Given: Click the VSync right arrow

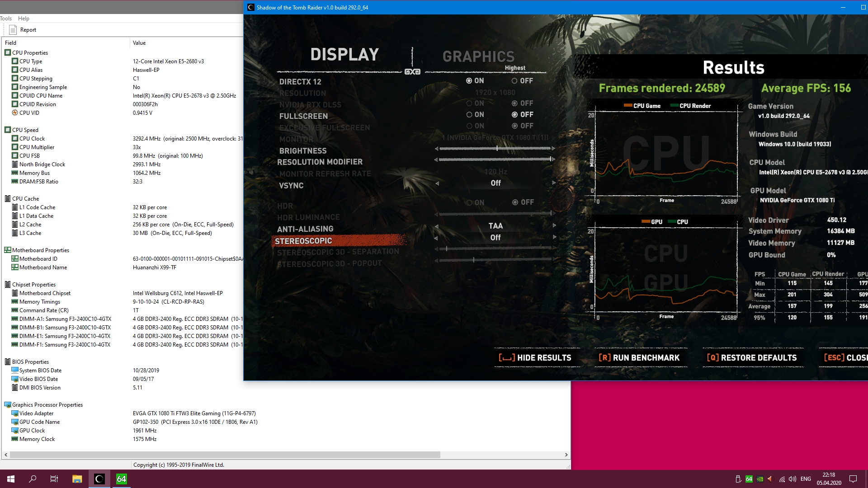Looking at the screenshot, I should pos(554,183).
